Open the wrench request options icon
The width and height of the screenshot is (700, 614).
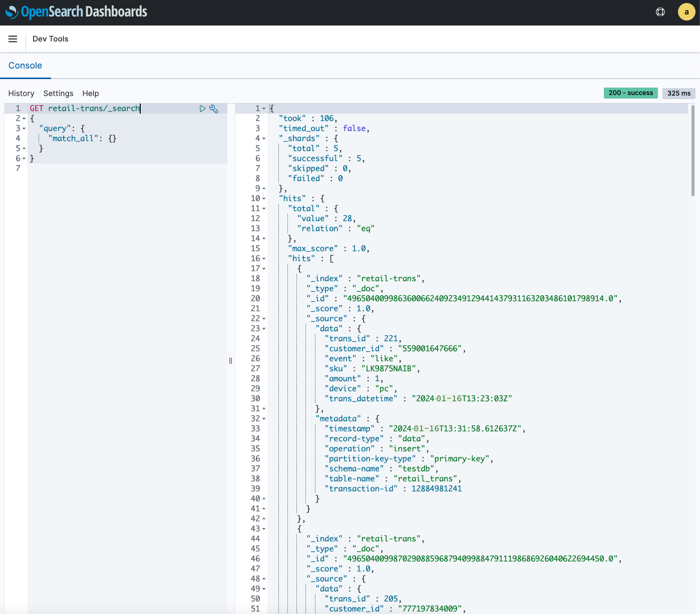(214, 109)
